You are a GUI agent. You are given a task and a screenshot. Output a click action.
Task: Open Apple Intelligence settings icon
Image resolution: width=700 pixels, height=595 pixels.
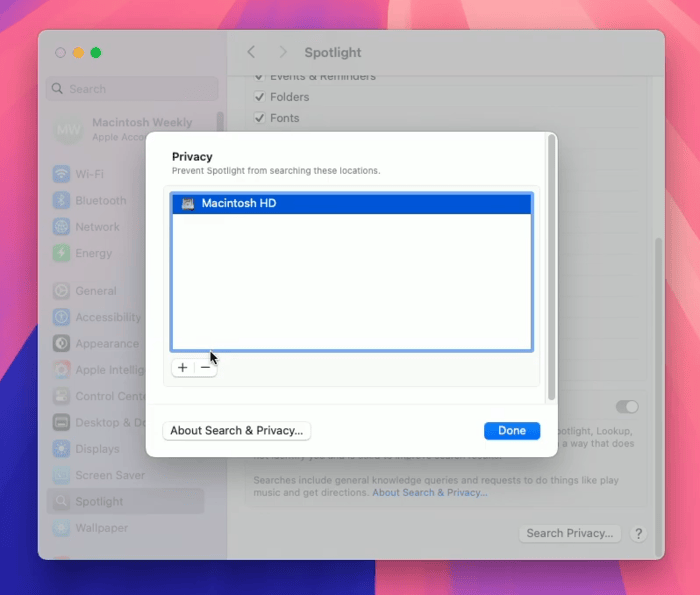click(61, 370)
